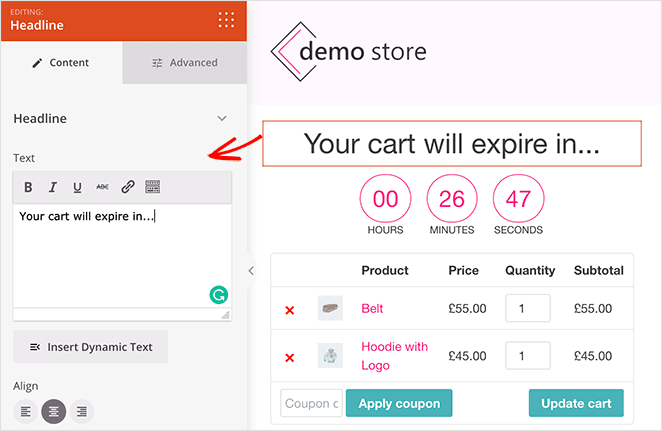Click the coupon code input field
This screenshot has width=662, height=431.
pyautogui.click(x=311, y=403)
